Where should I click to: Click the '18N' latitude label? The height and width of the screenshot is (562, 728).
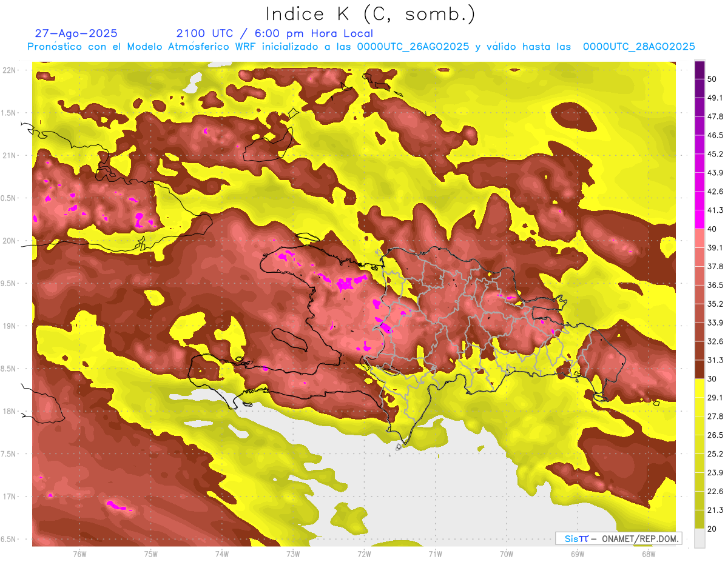click(x=10, y=411)
